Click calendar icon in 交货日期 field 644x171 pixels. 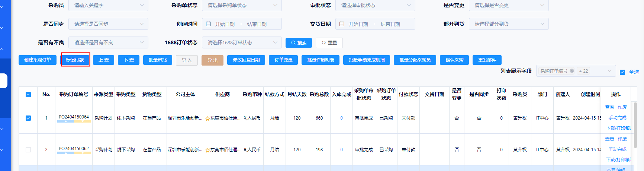coord(342,24)
